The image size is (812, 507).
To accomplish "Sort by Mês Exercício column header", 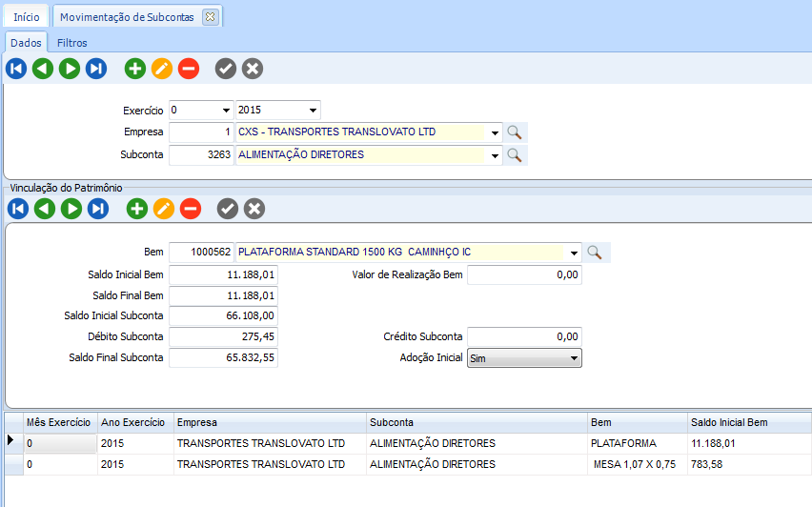I will (x=60, y=422).
